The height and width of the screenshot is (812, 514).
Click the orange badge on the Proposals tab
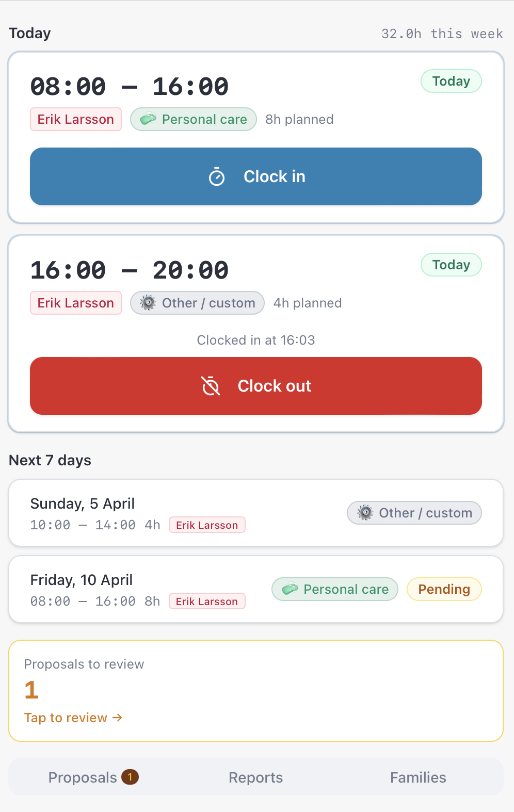point(131,777)
